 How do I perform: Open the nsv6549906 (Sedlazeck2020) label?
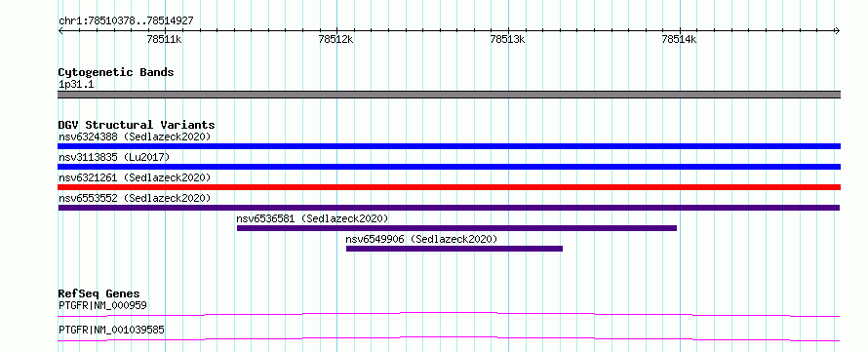422,239
